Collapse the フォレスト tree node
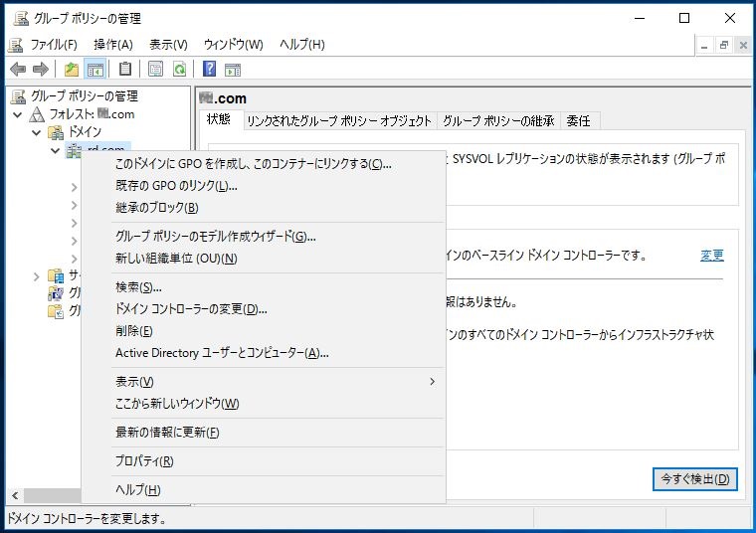The height and width of the screenshot is (533, 756). coord(18,114)
